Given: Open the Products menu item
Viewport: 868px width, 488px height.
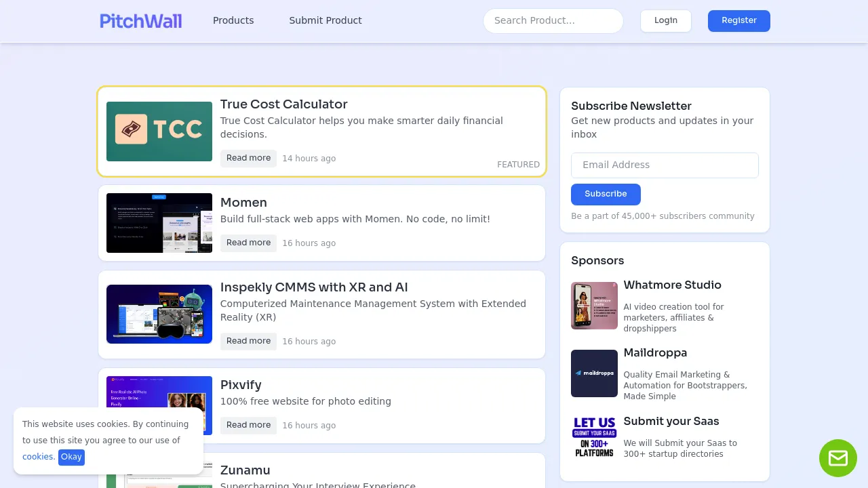Looking at the screenshot, I should pyautogui.click(x=233, y=20).
